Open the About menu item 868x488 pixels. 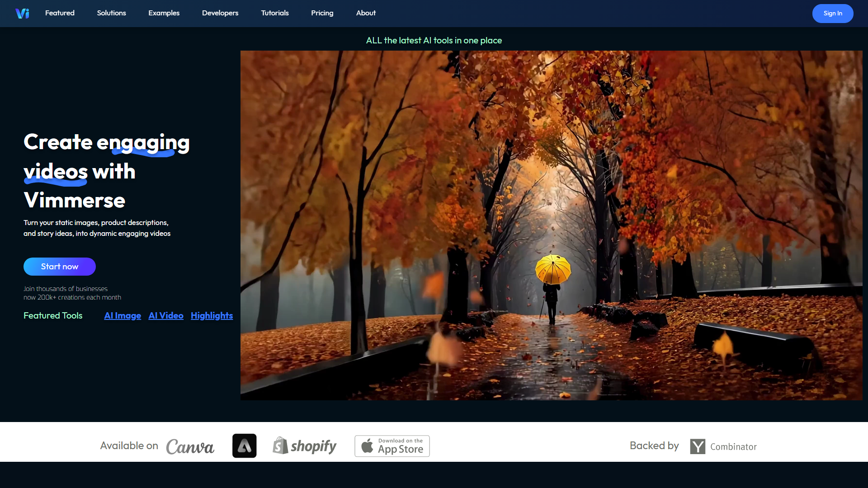[366, 13]
